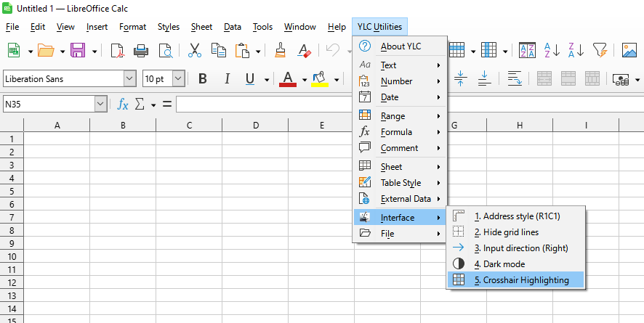Image resolution: width=644 pixels, height=323 pixels.
Task: Open the Table Style submenu
Action: click(x=401, y=183)
